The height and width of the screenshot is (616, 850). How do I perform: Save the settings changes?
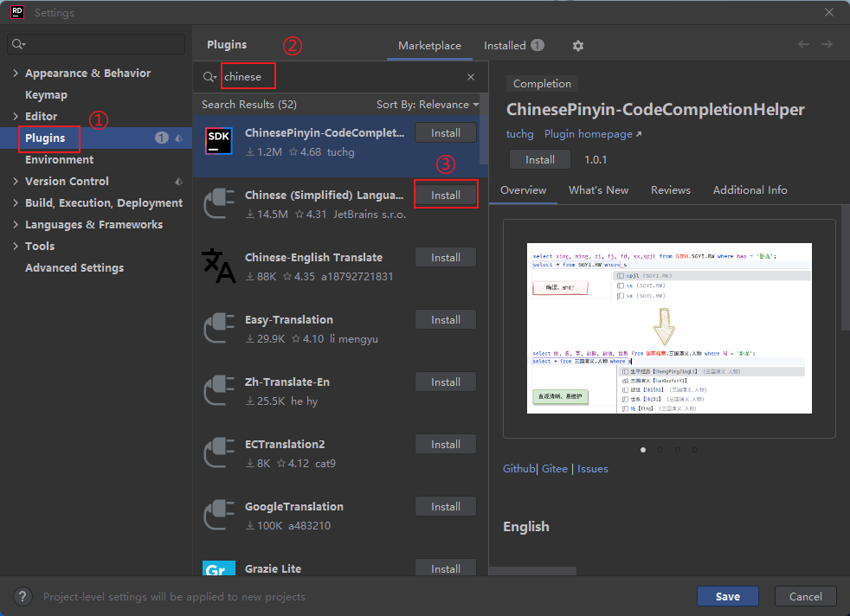[x=727, y=596]
